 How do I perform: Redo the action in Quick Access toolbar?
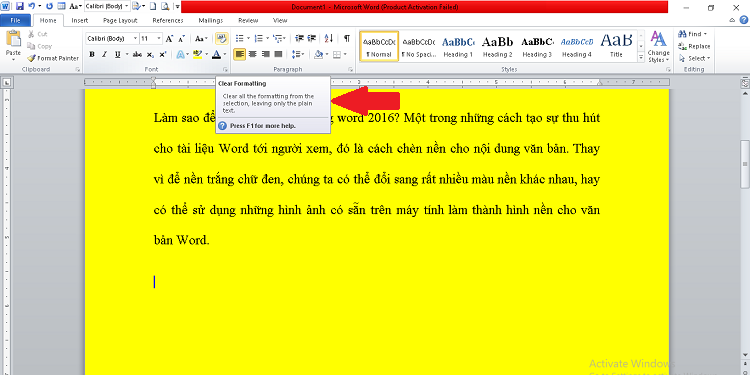pyautogui.click(x=49, y=7)
